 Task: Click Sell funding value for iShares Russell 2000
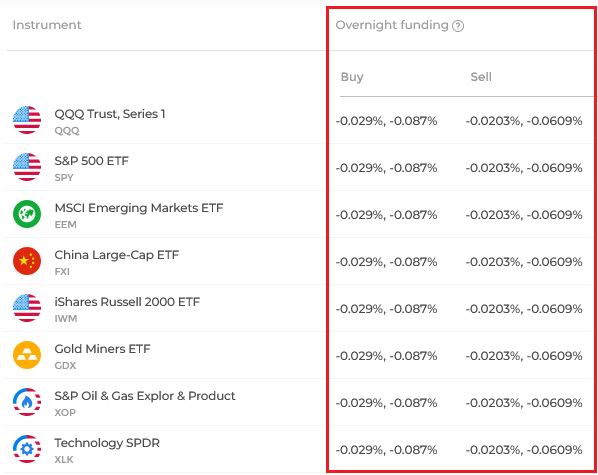(524, 309)
